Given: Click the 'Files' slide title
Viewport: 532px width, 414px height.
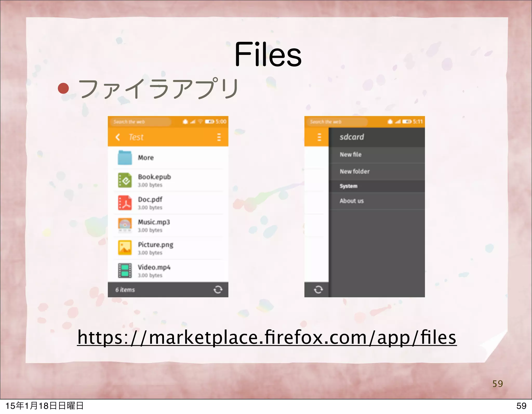Looking at the screenshot, I should coord(268,54).
